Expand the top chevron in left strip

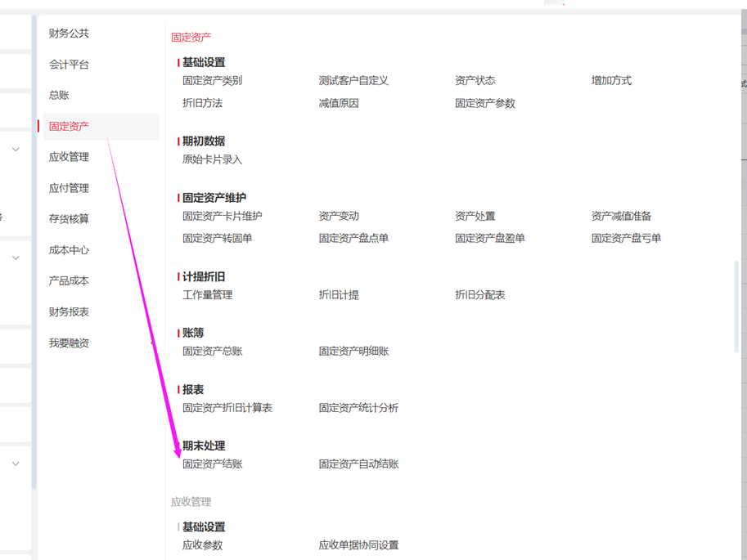tap(16, 150)
